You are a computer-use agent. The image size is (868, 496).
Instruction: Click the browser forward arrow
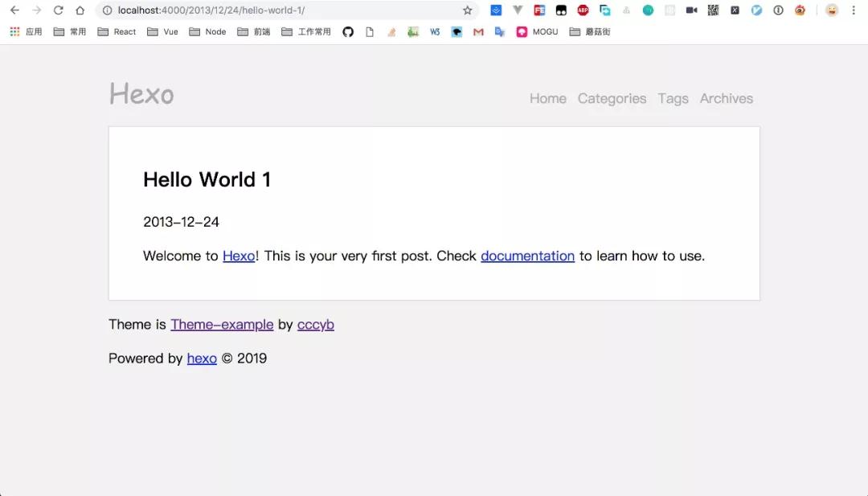coord(36,10)
